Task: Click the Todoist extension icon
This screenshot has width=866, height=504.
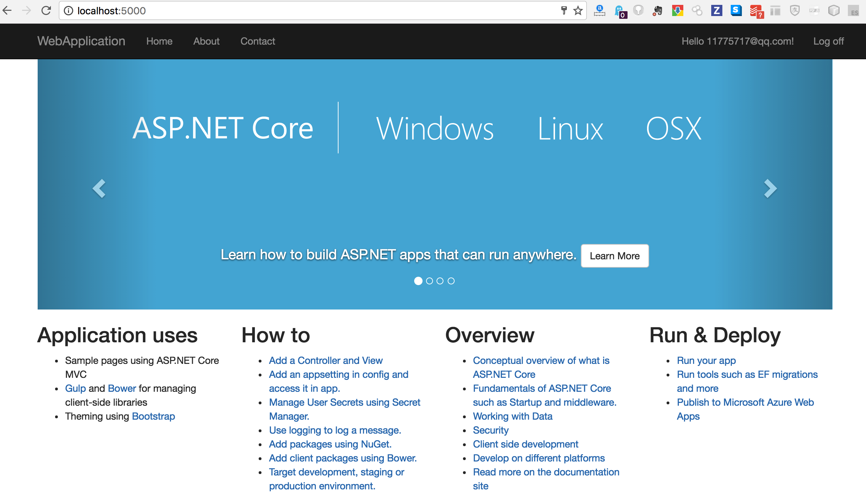Action: (756, 11)
